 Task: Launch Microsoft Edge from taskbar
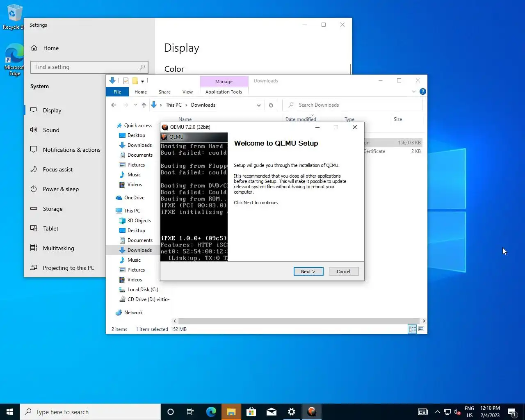point(211,412)
